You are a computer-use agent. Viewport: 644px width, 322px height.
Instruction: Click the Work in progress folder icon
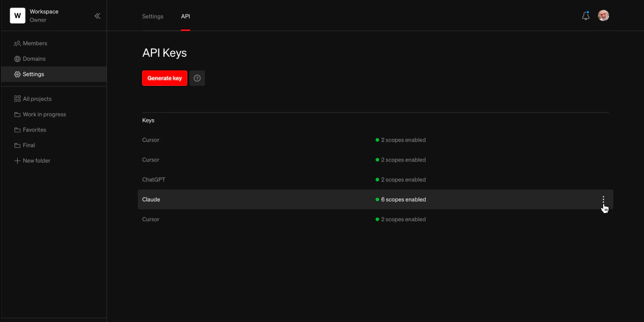(17, 115)
